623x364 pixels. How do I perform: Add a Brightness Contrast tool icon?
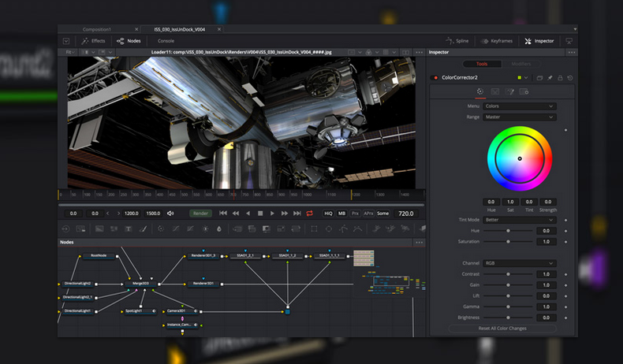tap(205, 228)
